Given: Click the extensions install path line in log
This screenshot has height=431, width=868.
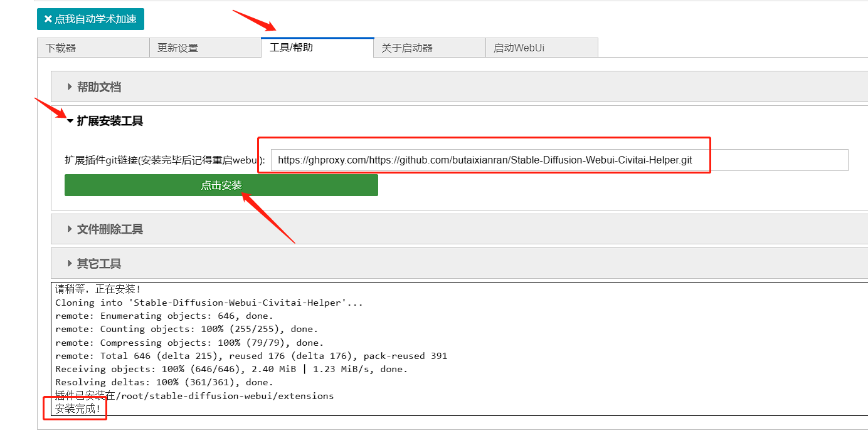Looking at the screenshot, I should pyautogui.click(x=194, y=396).
